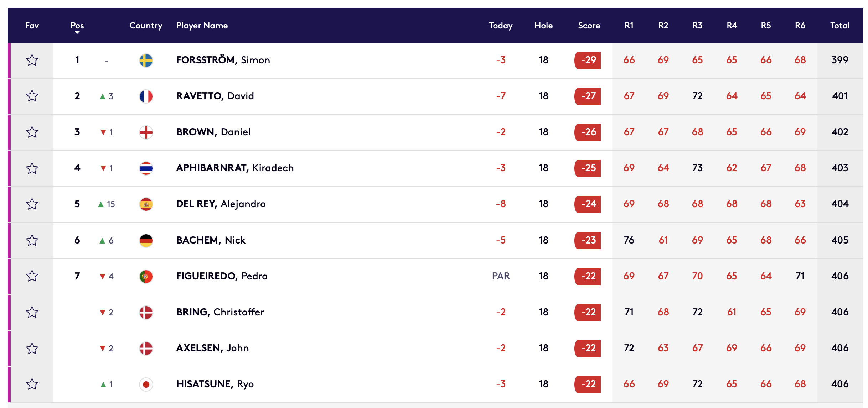Click the Thailand flag icon

tap(146, 168)
